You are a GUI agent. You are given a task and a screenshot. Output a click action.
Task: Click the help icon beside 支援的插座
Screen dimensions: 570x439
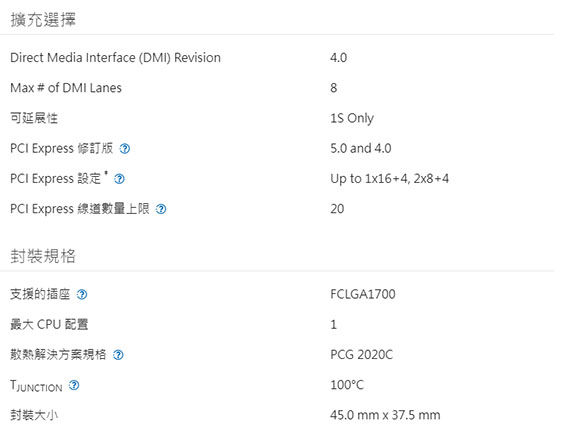(82, 294)
